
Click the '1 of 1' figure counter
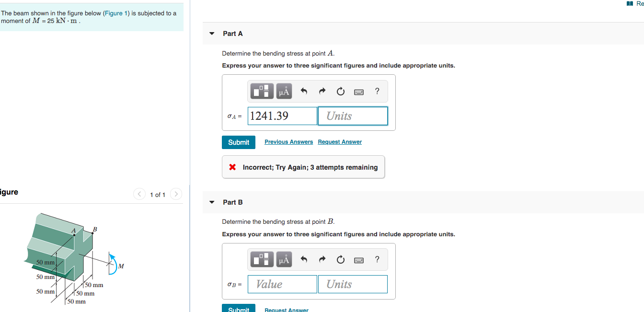[158, 195]
